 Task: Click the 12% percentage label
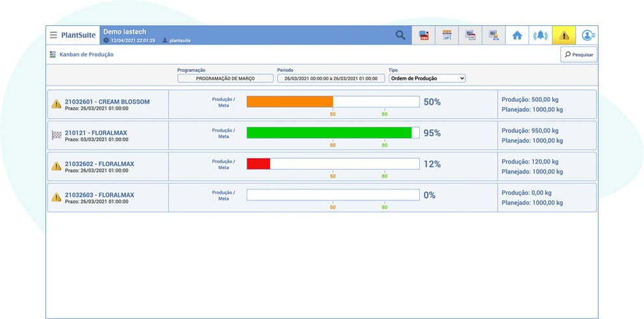pos(432,165)
